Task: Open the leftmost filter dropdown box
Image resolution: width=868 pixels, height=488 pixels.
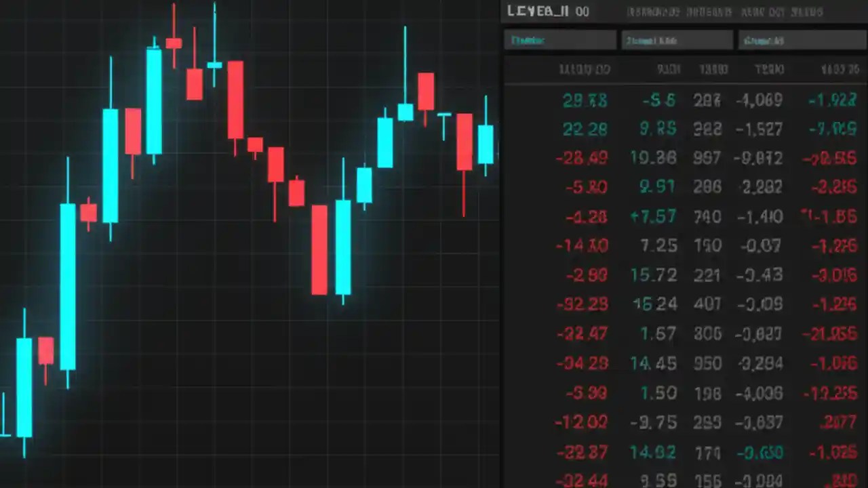Action: click(559, 40)
